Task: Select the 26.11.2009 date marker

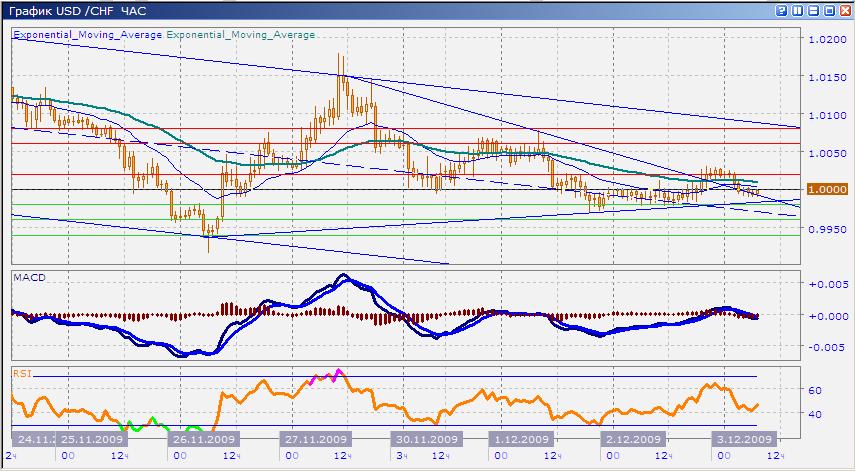Action: point(206,439)
